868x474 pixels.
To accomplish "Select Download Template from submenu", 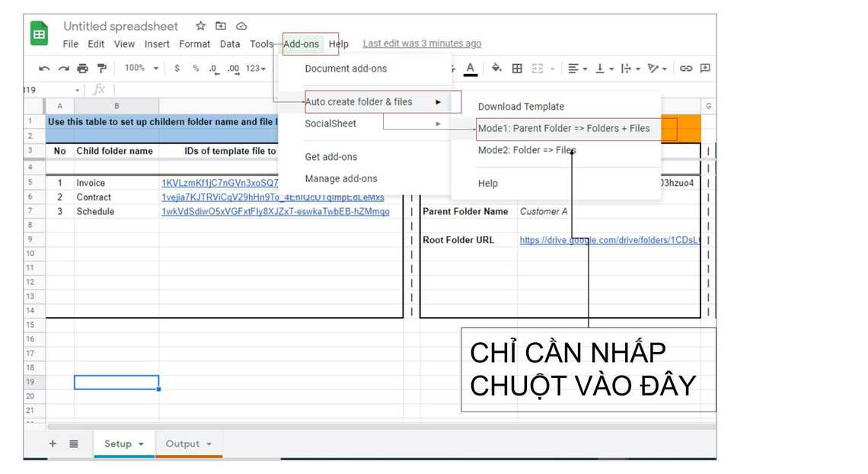I will click(x=521, y=107).
